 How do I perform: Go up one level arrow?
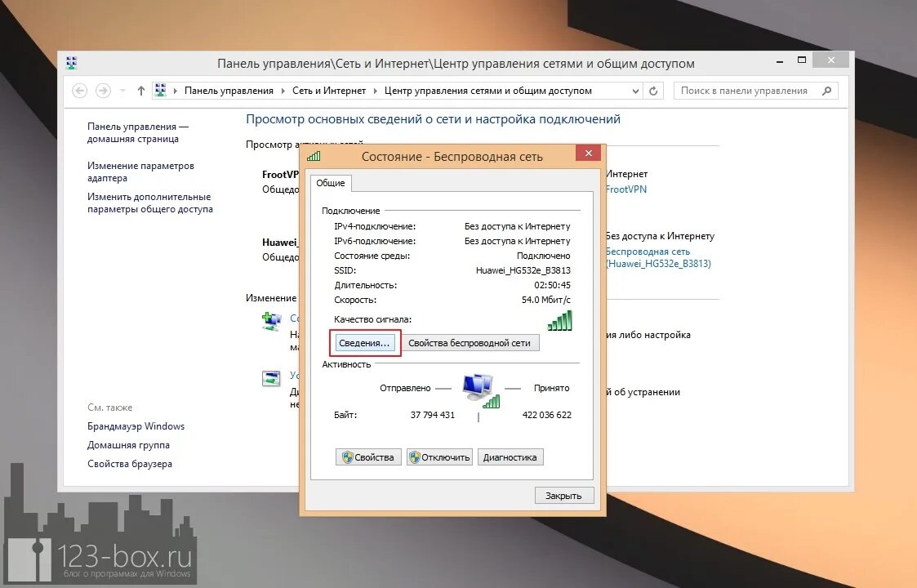(x=141, y=91)
